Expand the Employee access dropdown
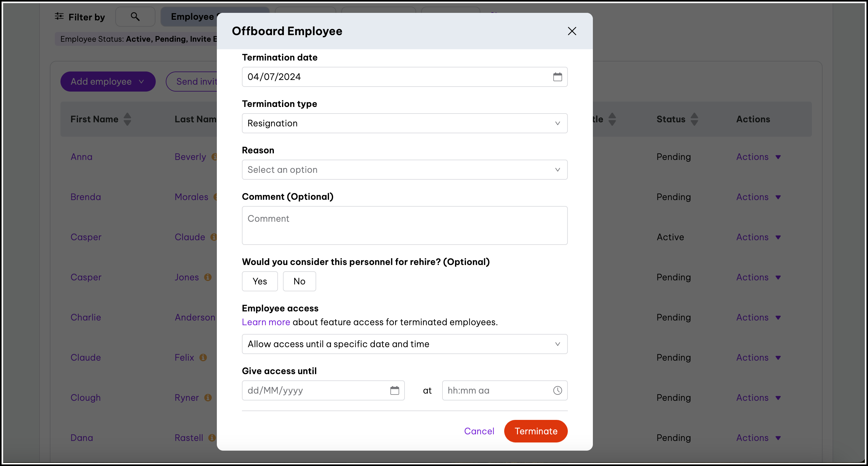The height and width of the screenshot is (466, 868). coord(404,344)
